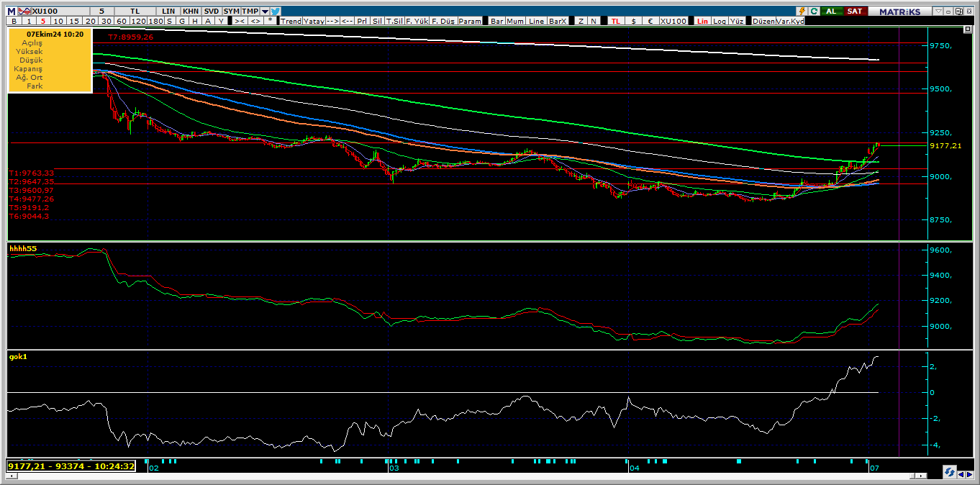Select the B period button
The width and height of the screenshot is (980, 485).
[14, 21]
